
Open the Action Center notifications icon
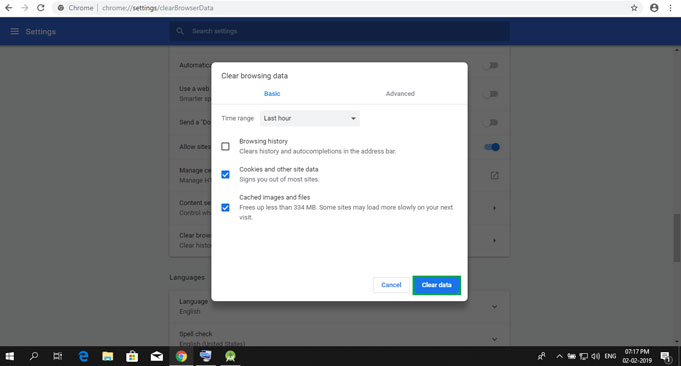point(665,356)
